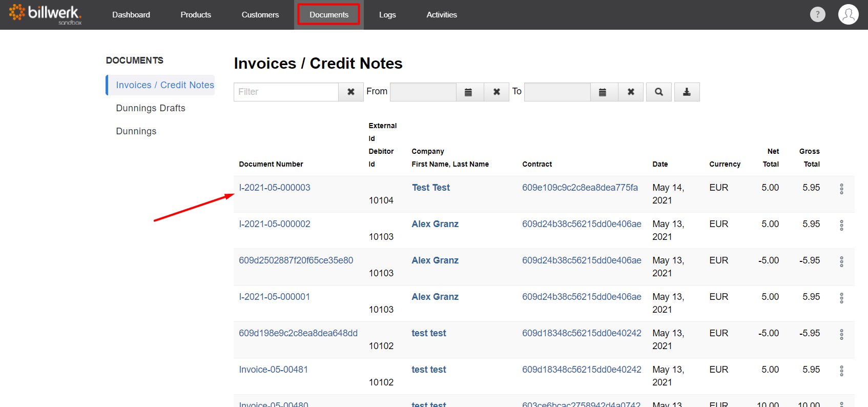Viewport: 868px width, 407px height.
Task: Open Dunnings in sidebar
Action: (x=136, y=131)
